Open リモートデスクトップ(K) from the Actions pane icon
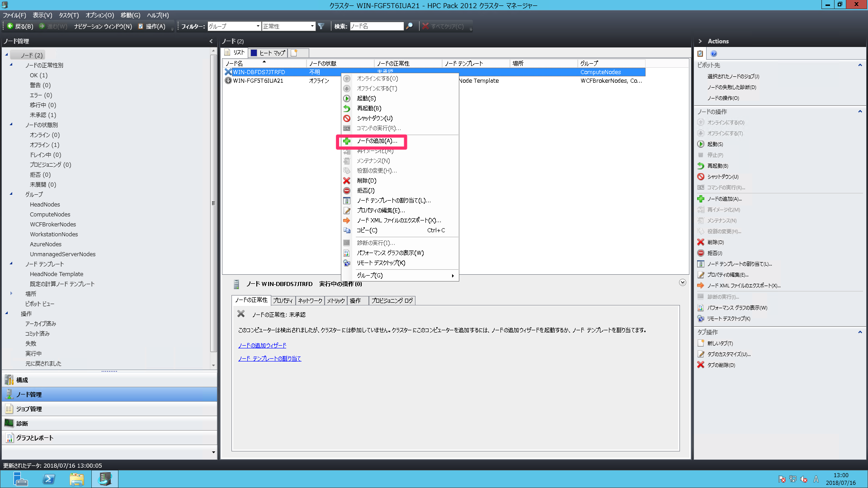This screenshot has height=488, width=868. click(701, 319)
